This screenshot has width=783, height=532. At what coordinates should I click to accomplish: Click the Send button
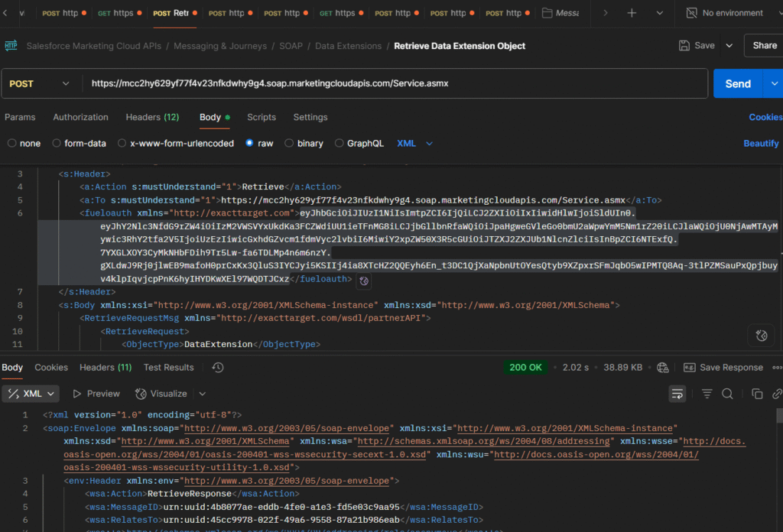pos(738,84)
